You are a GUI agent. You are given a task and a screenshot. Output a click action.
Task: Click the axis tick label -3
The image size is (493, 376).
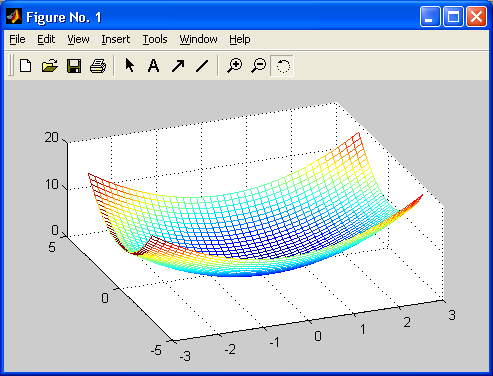(x=185, y=356)
